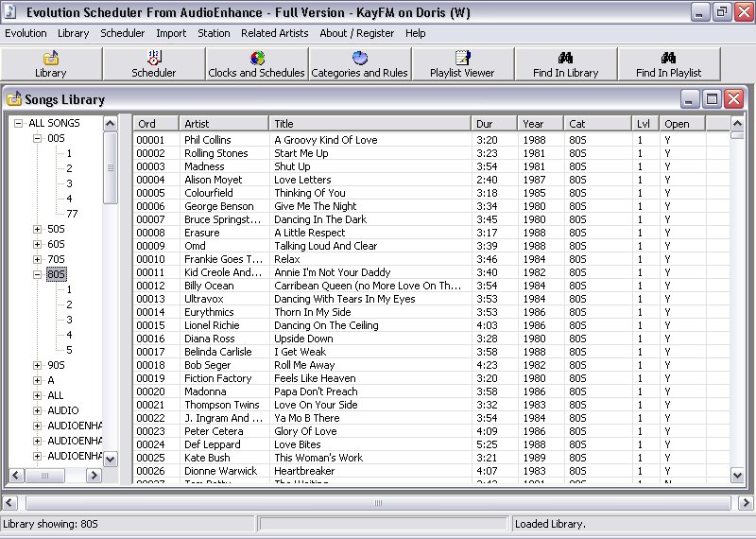Click song list scroll up arrow

[x=738, y=124]
